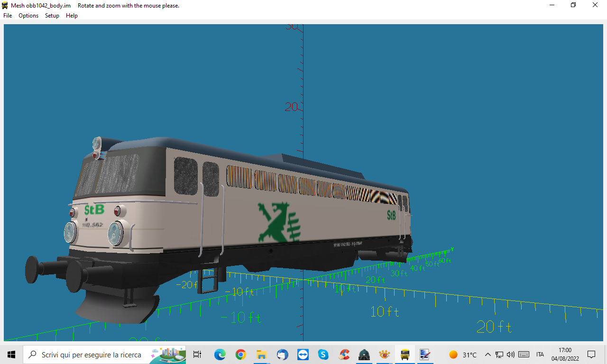This screenshot has width=607, height=364.
Task: Open the Windows Start menu
Action: (11, 355)
